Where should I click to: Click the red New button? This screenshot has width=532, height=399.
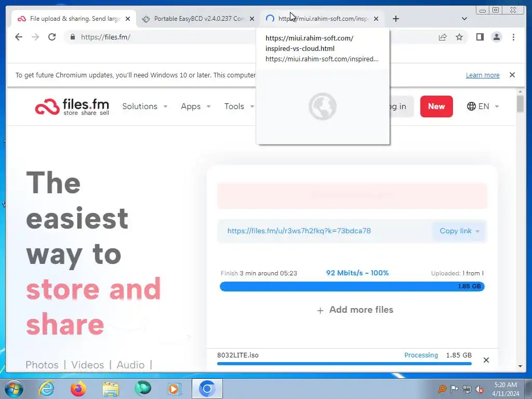(x=436, y=107)
